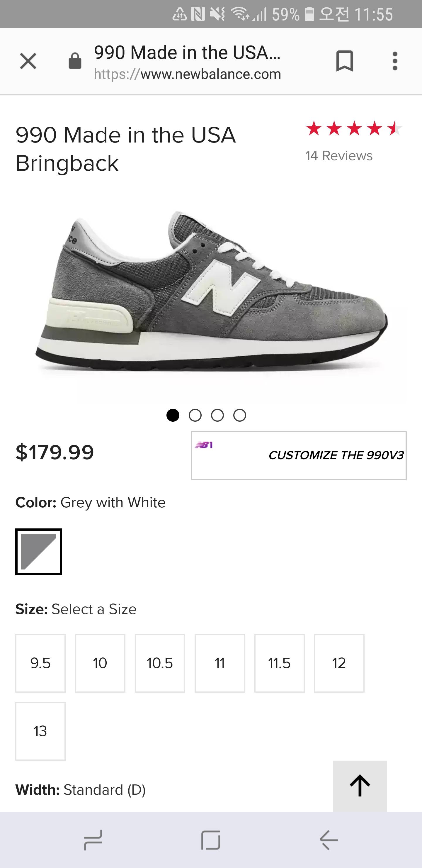Image resolution: width=422 pixels, height=868 pixels.
Task: Bookmark this New Balance page
Action: (x=344, y=61)
